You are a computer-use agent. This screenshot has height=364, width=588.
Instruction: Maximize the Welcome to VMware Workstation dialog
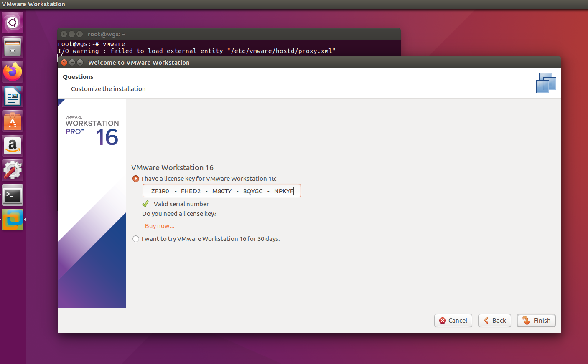(x=80, y=62)
